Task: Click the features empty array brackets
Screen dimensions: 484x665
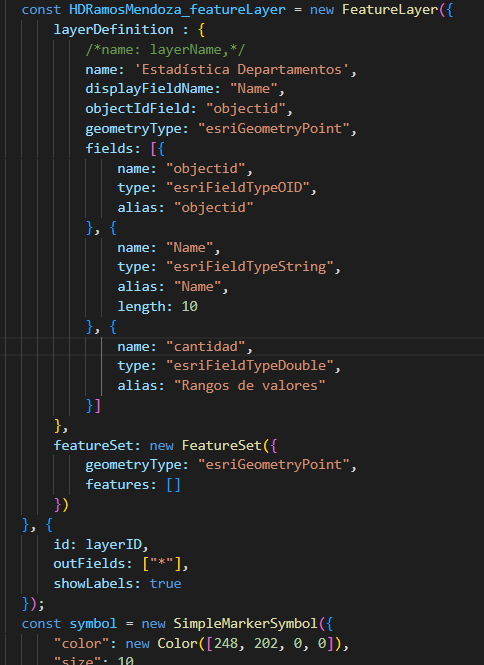Action: [x=173, y=485]
